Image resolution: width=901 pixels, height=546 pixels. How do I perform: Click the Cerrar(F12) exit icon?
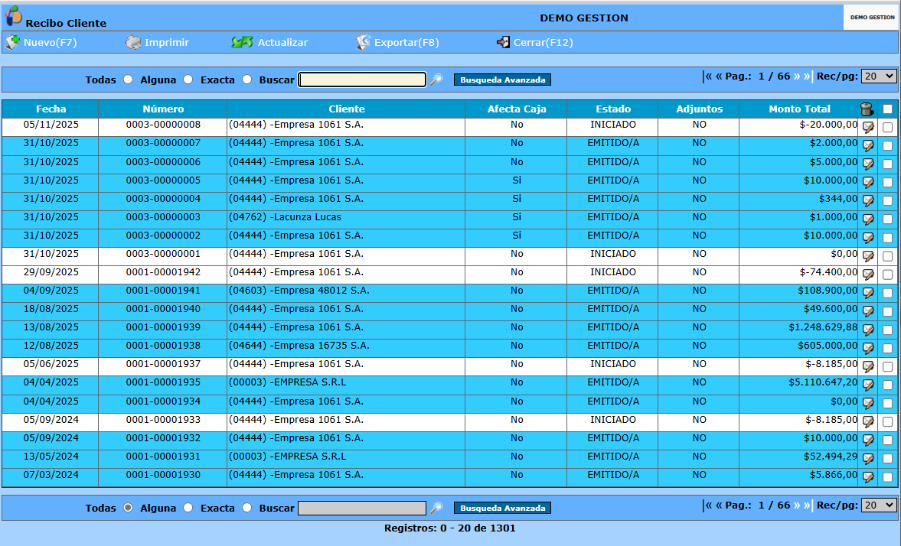(x=503, y=42)
